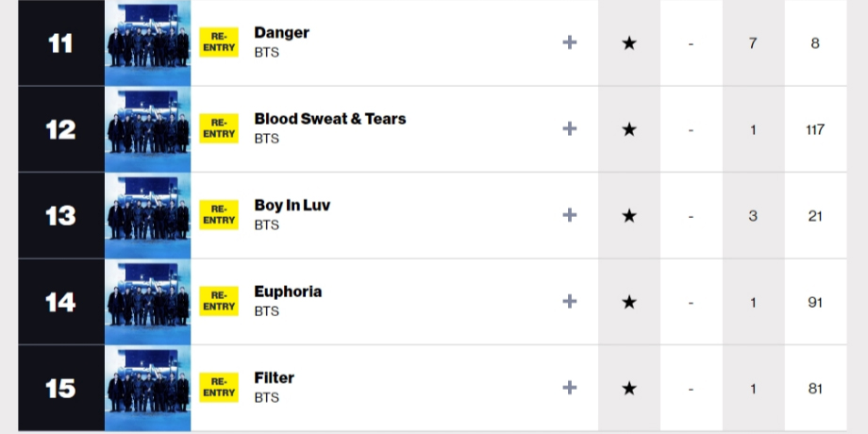Select the star icon for Filter
The width and height of the screenshot is (868, 434).
click(x=629, y=389)
